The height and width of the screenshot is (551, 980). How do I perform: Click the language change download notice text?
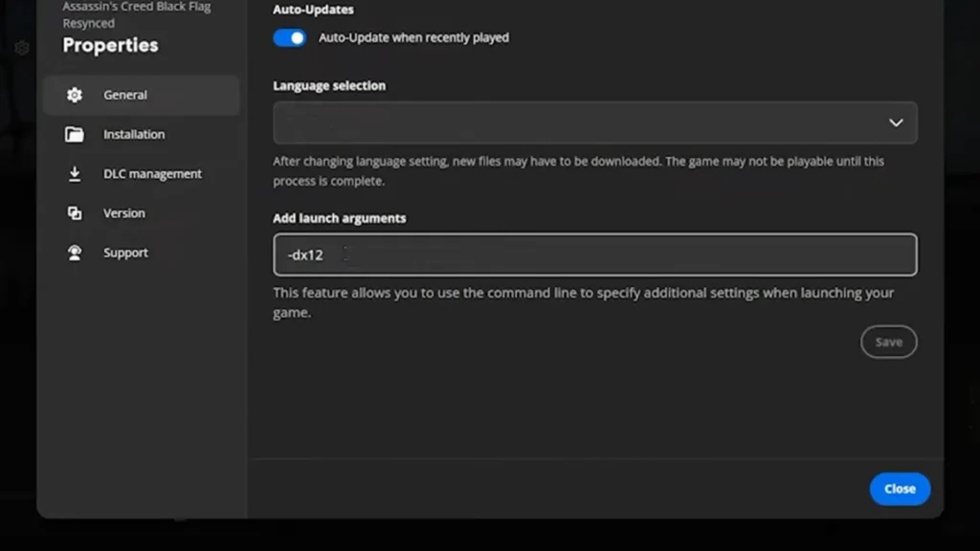579,171
